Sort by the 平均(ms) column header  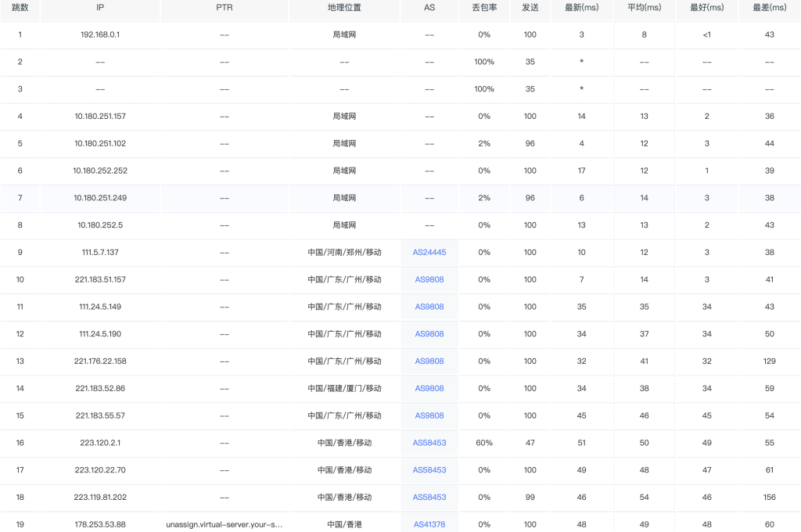[644, 9]
